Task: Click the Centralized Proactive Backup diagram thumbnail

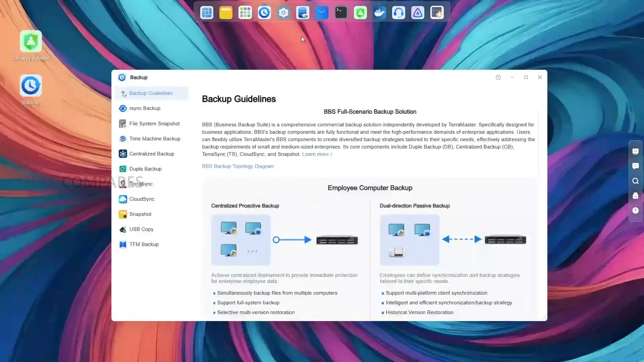Action: coord(240,240)
